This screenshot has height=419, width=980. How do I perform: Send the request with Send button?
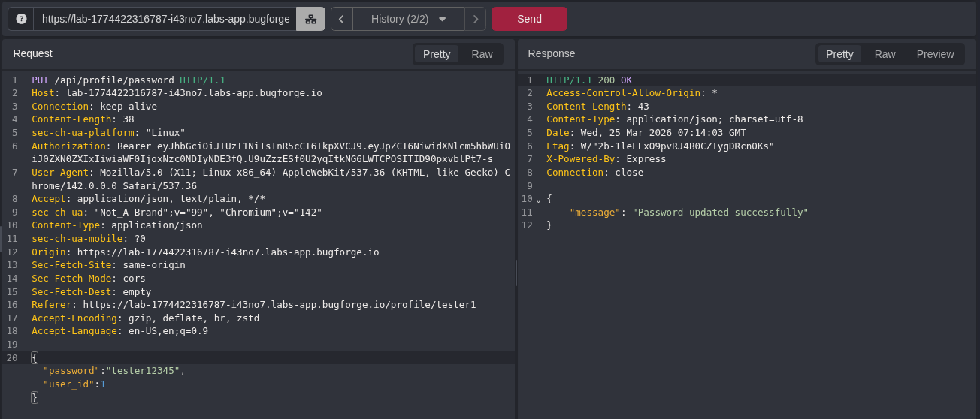tap(529, 19)
